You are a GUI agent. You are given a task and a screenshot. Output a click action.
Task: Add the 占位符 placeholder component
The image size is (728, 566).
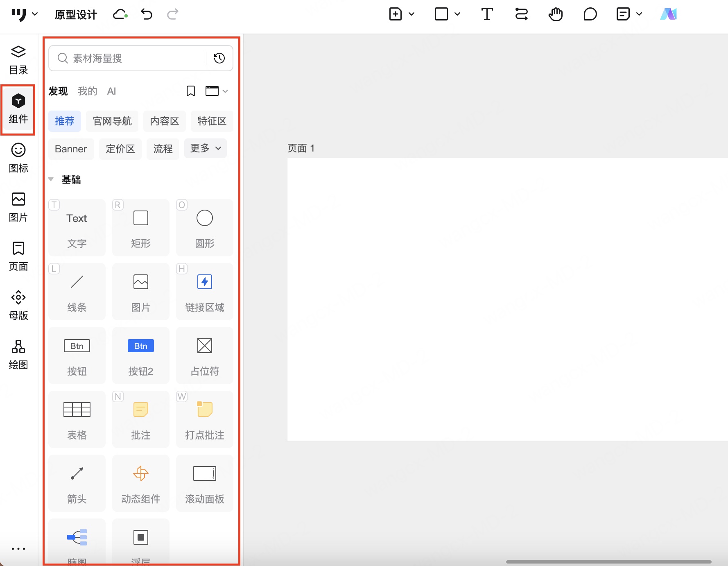pos(205,355)
